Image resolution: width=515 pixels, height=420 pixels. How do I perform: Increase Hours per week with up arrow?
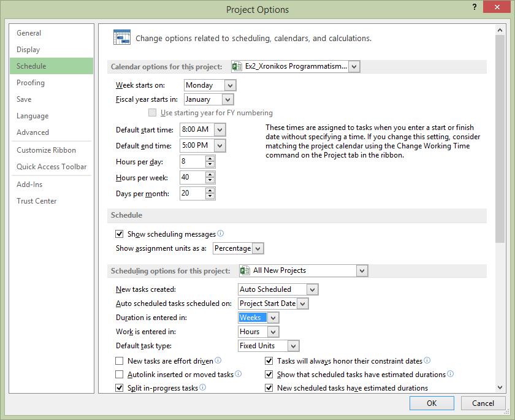(x=210, y=174)
